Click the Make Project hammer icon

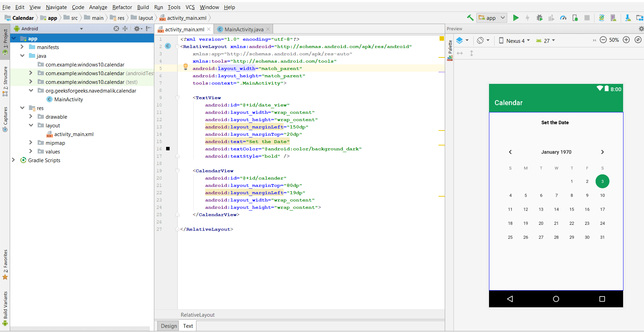coord(470,18)
